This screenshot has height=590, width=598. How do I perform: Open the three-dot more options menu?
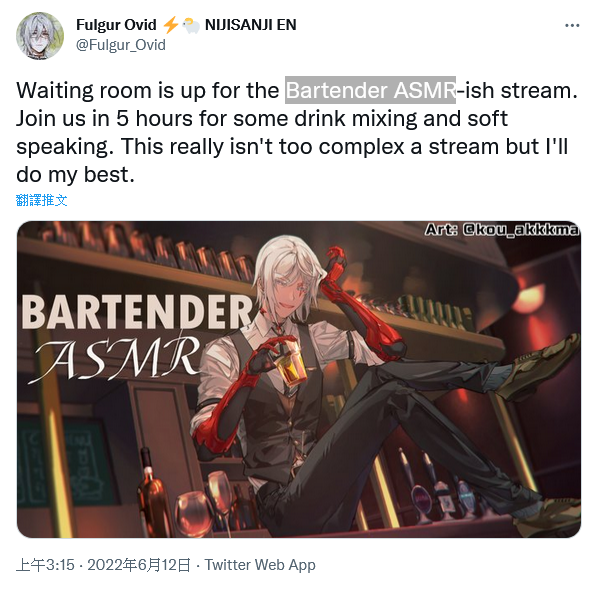pyautogui.click(x=572, y=26)
